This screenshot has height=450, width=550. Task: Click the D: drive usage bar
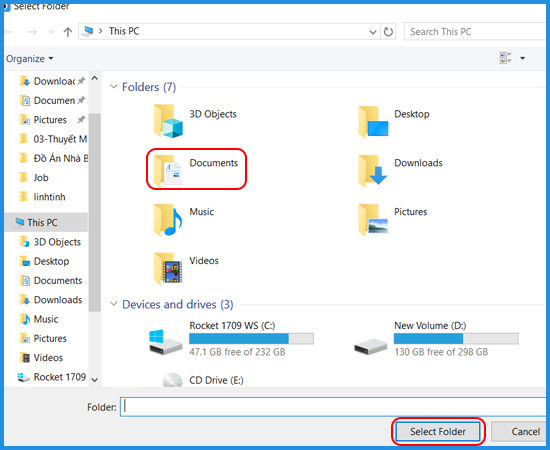(x=456, y=338)
